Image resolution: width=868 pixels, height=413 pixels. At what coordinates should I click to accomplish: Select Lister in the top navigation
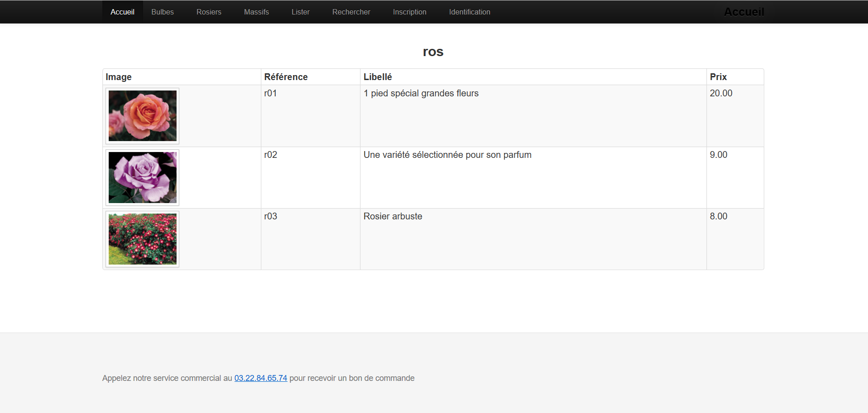[x=301, y=12]
